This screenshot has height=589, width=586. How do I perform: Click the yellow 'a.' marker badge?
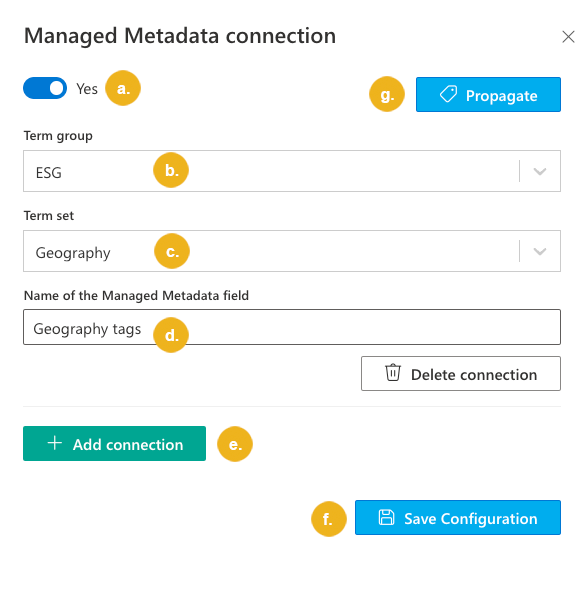[123, 88]
